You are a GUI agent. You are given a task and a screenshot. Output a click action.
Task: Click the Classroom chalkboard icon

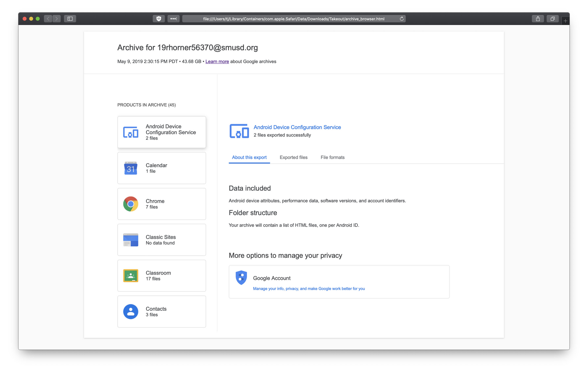pos(131,276)
